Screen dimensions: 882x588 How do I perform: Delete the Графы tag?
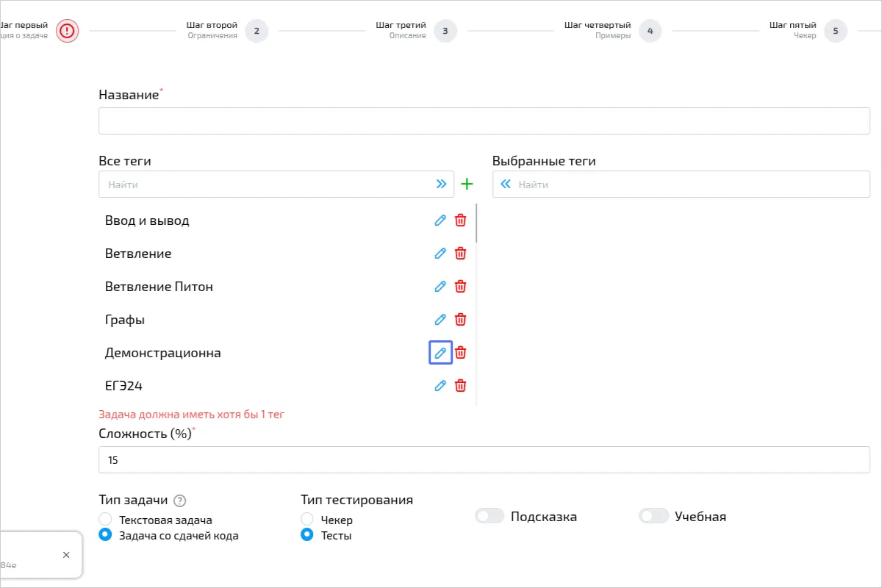460,320
